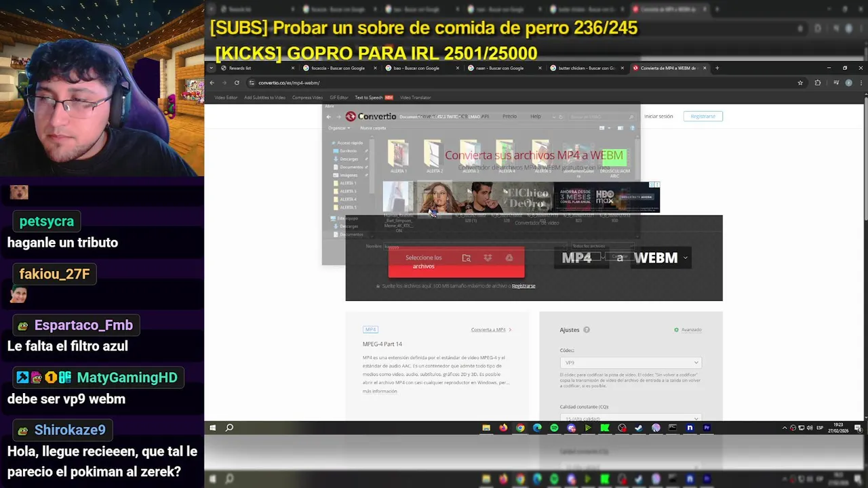The image size is (868, 488).
Task: Select the Convierta de MP4 a WEBM tab
Action: [670, 68]
